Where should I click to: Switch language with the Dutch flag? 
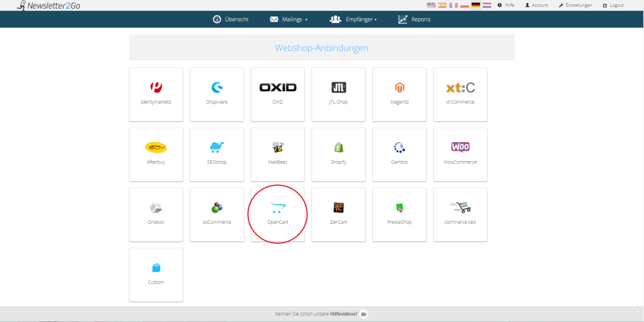click(487, 5)
